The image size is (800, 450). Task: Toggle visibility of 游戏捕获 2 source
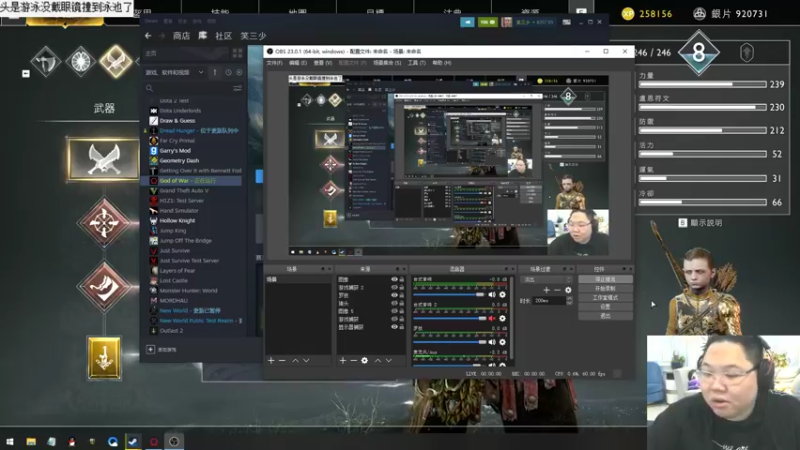point(394,287)
